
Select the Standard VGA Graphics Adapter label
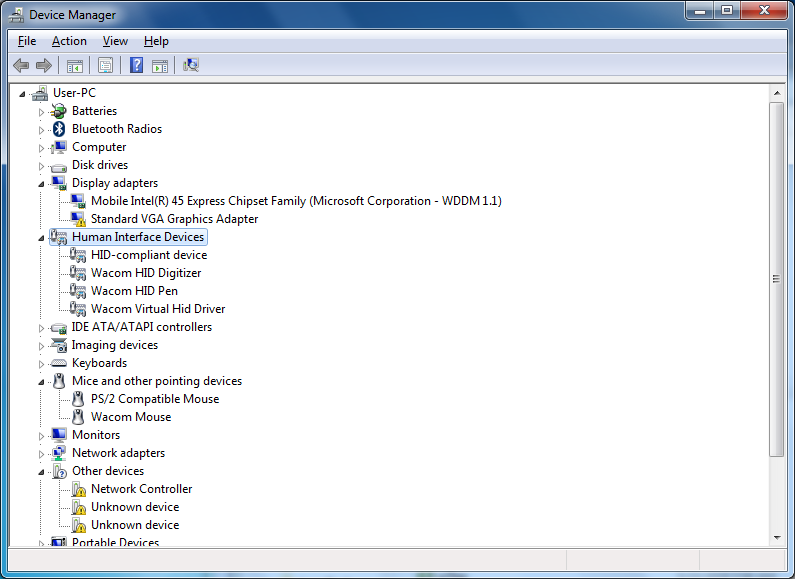pyautogui.click(x=174, y=219)
